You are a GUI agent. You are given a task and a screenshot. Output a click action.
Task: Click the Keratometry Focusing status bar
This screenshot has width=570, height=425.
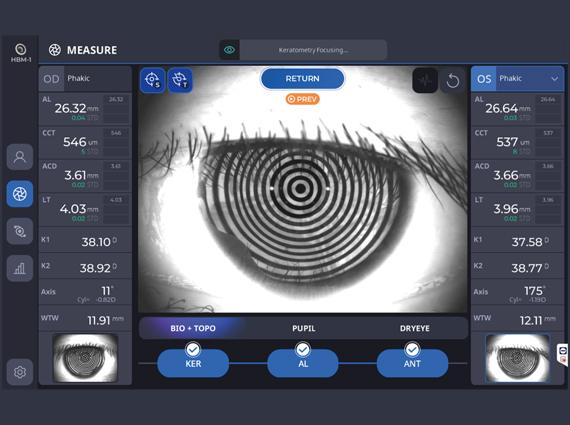click(x=313, y=50)
